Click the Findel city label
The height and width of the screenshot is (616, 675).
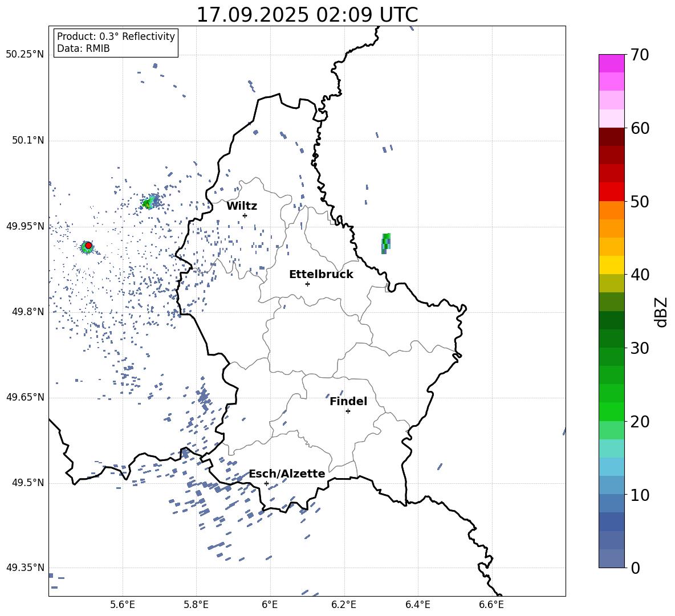[x=348, y=401]
